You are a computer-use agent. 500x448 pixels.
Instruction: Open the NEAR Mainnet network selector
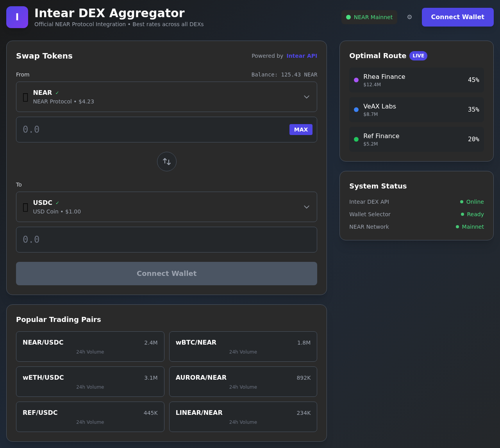pos(369,17)
